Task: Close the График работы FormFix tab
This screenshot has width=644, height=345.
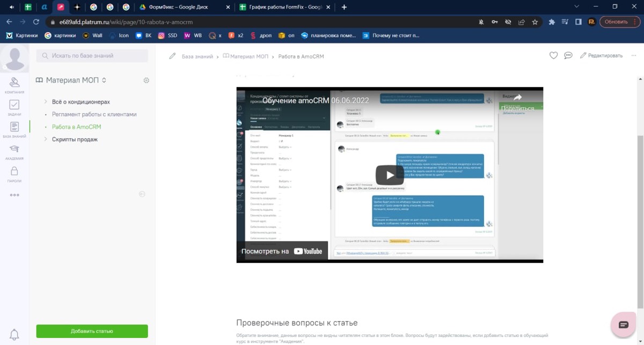Action: pyautogui.click(x=328, y=7)
